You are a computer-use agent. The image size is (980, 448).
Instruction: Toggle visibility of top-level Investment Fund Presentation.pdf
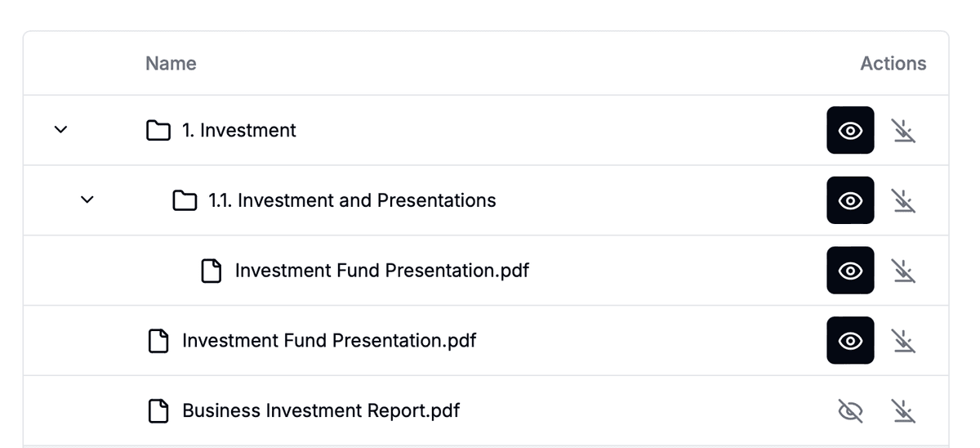pyautogui.click(x=850, y=341)
